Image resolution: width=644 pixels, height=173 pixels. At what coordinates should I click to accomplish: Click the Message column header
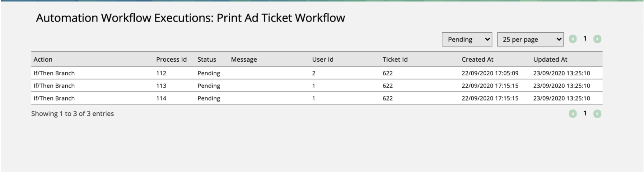point(244,59)
